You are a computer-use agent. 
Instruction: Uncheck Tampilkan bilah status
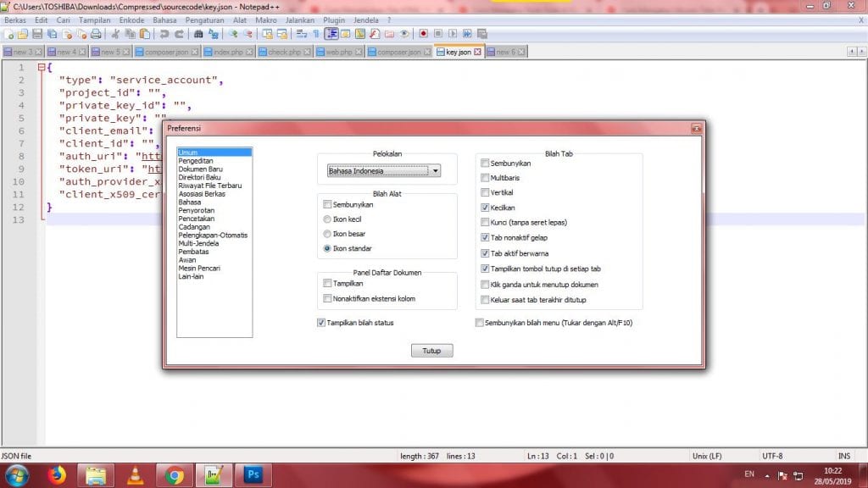pos(321,323)
